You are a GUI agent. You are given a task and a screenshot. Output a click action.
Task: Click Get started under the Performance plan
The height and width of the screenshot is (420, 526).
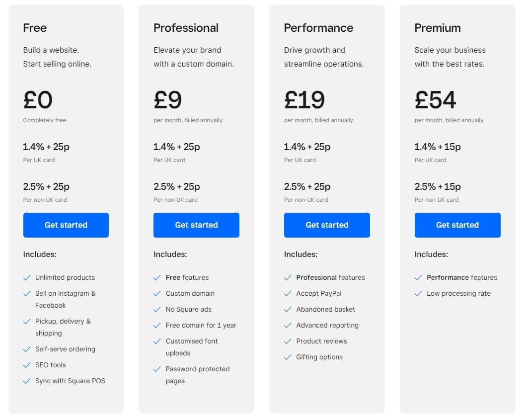327,225
